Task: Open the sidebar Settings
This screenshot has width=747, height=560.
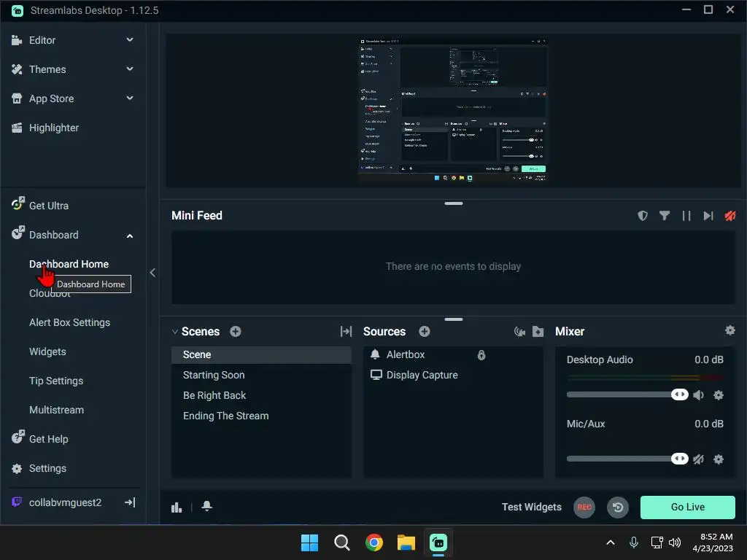Action: (47, 468)
